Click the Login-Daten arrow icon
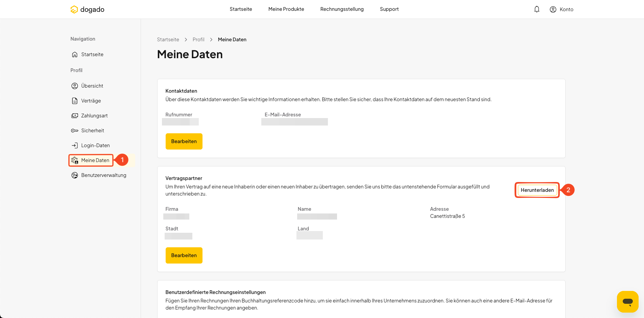The width and height of the screenshot is (644, 318). [75, 145]
